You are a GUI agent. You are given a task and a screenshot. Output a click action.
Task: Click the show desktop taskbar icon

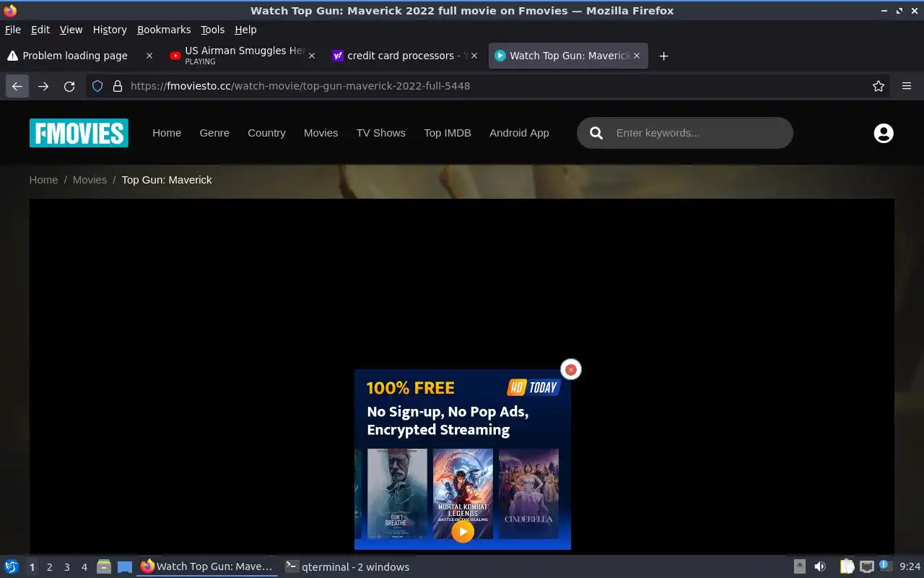click(125, 567)
